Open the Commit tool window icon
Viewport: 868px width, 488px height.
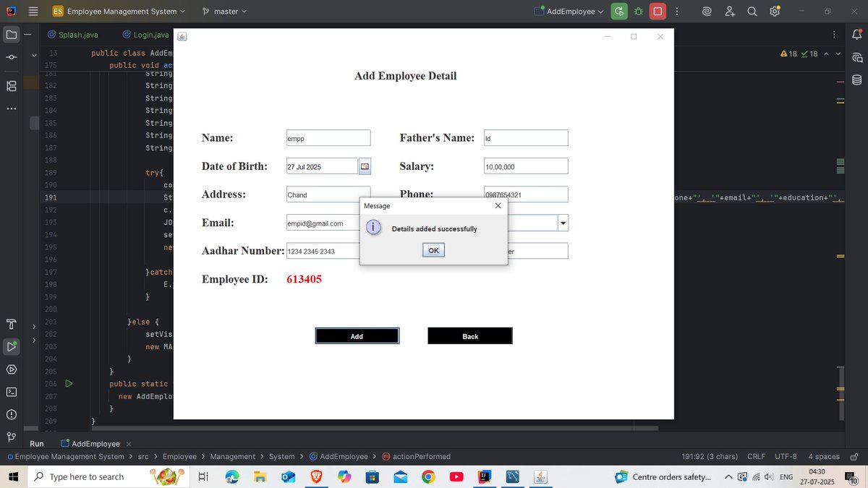coord(12,58)
